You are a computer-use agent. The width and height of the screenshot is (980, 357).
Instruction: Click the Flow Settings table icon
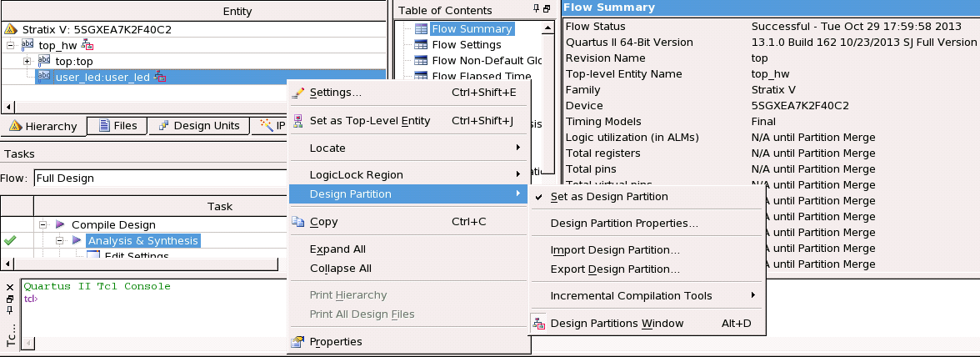pyautogui.click(x=421, y=45)
